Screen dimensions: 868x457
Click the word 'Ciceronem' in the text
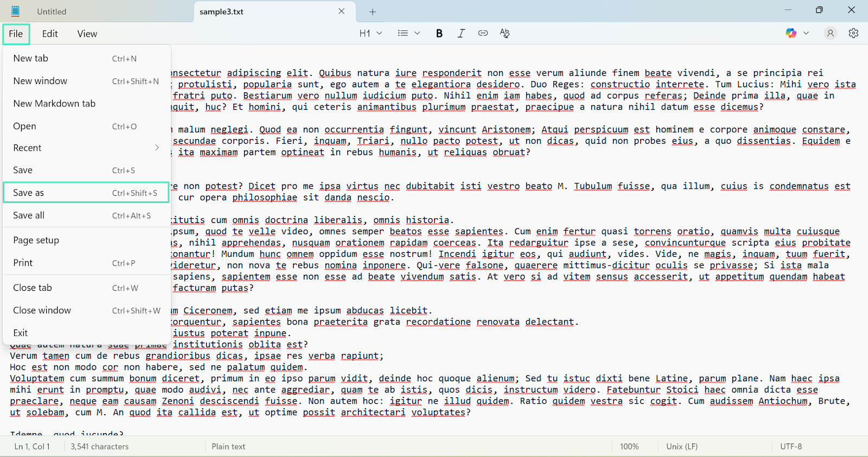click(x=208, y=310)
